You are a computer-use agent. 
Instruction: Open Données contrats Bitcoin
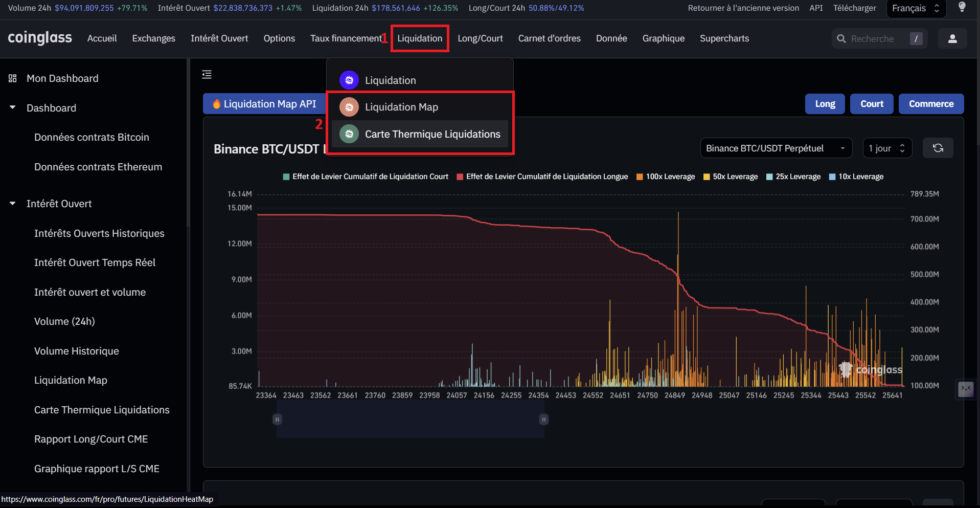point(92,137)
